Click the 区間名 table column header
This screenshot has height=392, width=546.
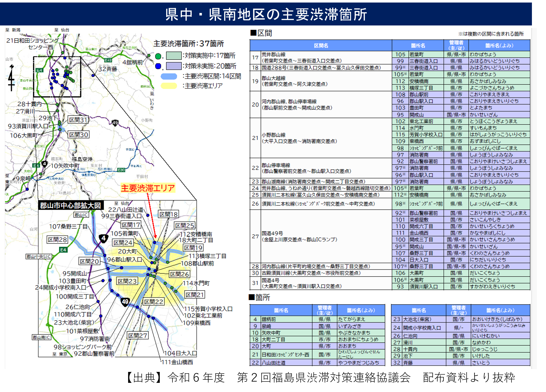pyautogui.click(x=321, y=45)
